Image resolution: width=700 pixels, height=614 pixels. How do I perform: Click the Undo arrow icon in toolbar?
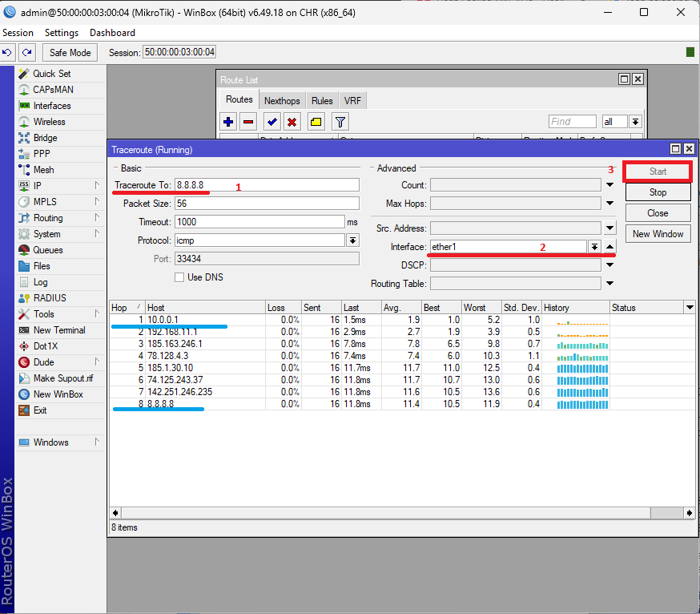[8, 52]
